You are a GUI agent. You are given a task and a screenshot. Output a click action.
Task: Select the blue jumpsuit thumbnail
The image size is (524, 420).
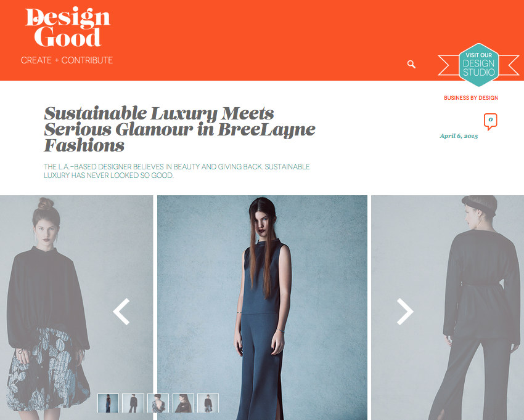click(x=108, y=403)
